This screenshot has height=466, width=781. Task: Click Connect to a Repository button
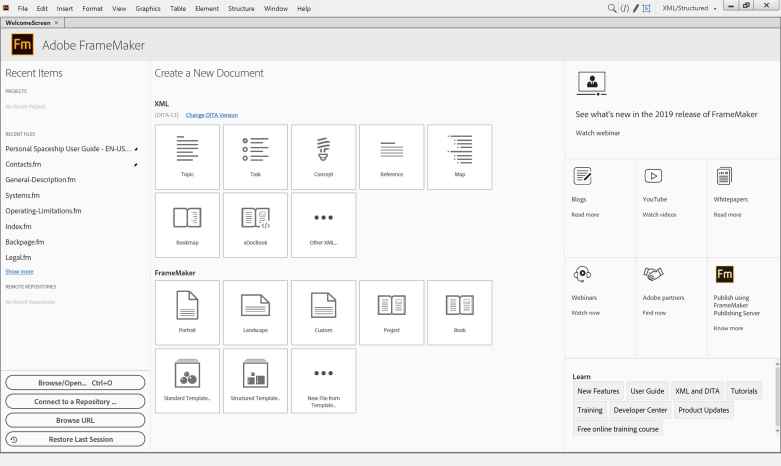(x=75, y=401)
